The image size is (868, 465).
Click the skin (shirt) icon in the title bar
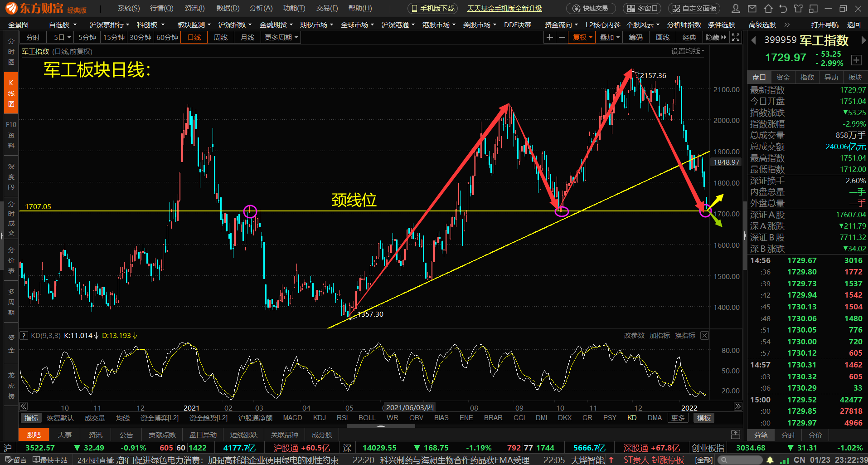[x=798, y=9]
